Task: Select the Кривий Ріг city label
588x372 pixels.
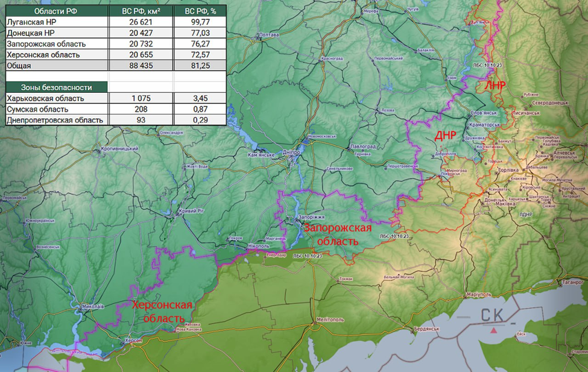Action: (x=192, y=211)
